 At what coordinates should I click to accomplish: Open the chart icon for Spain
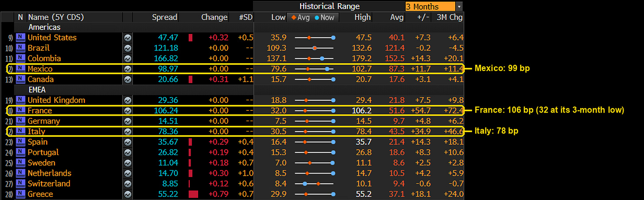(x=128, y=142)
